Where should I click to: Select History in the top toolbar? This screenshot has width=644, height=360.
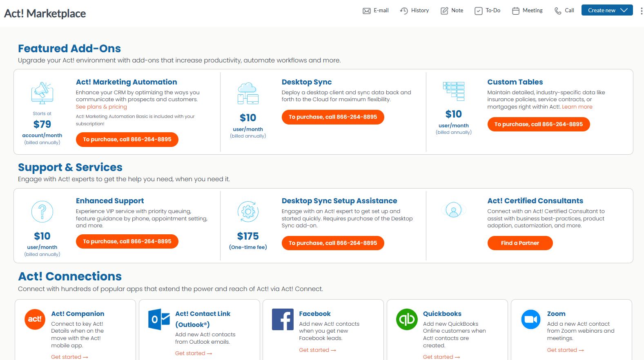point(414,11)
